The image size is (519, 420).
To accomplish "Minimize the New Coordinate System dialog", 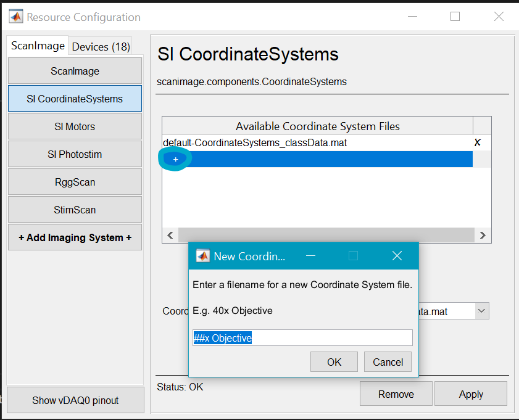I will pyautogui.click(x=311, y=256).
